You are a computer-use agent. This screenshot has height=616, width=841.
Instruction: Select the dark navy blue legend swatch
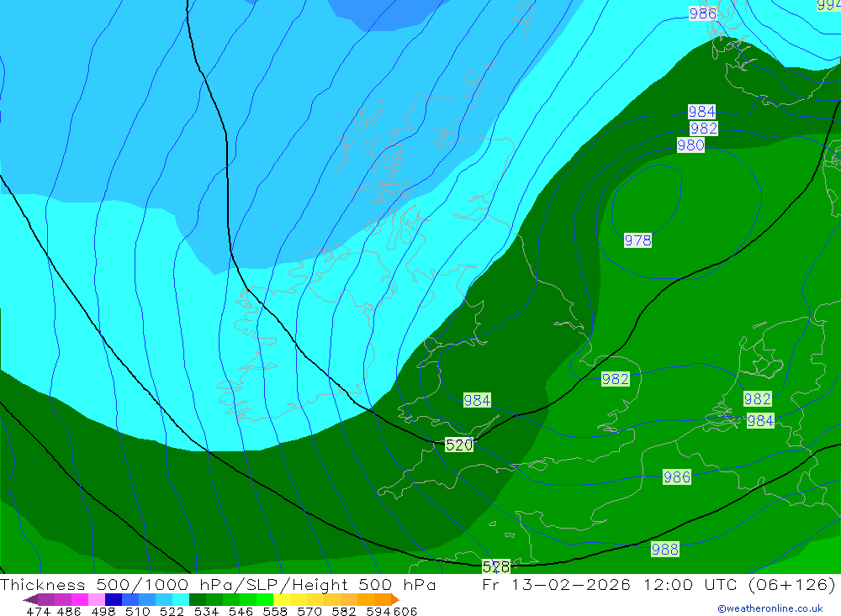click(114, 599)
